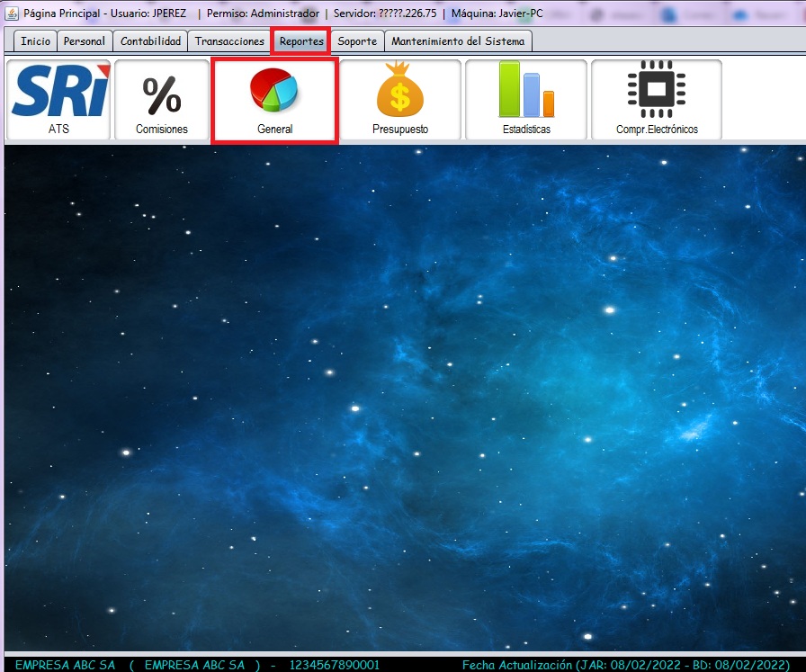This screenshot has width=806, height=672.
Task: Open Mantenimiento del Sistema tab
Action: (x=458, y=41)
